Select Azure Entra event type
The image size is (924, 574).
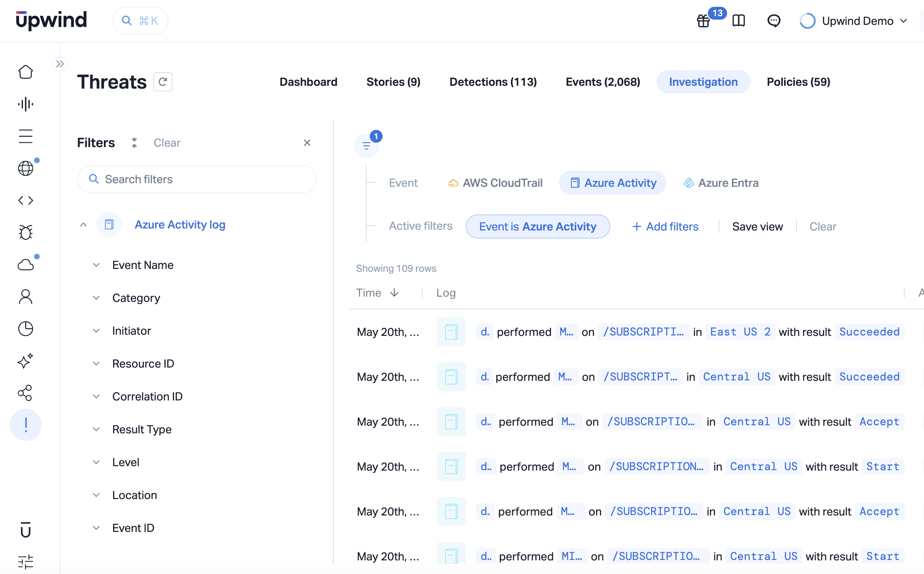click(721, 183)
